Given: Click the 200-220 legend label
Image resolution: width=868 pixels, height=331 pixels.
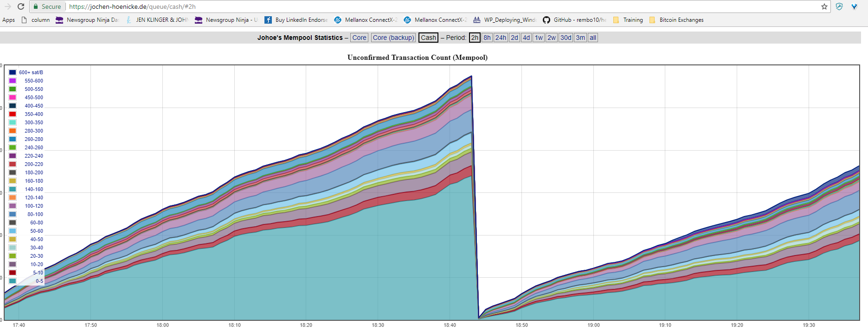Looking at the screenshot, I should (x=34, y=164).
